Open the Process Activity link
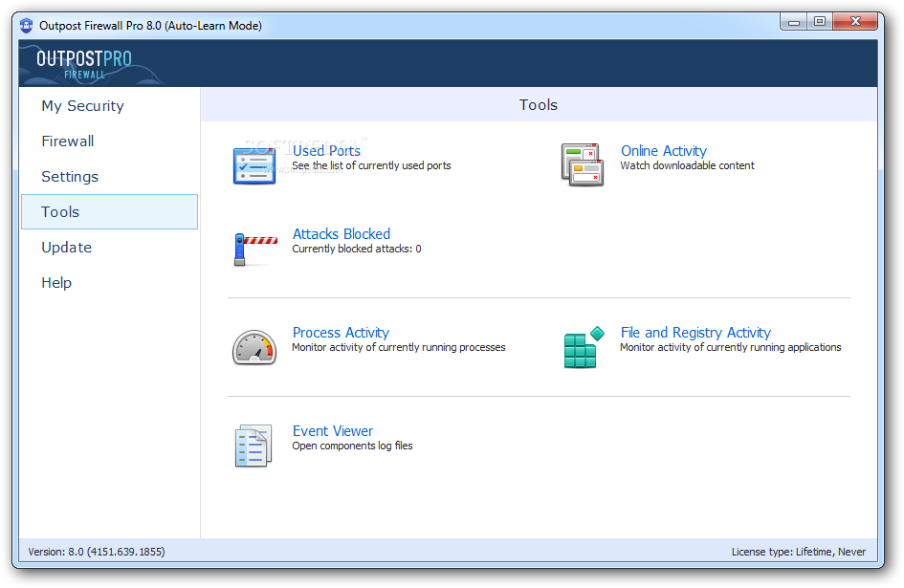904x588 pixels. point(341,333)
